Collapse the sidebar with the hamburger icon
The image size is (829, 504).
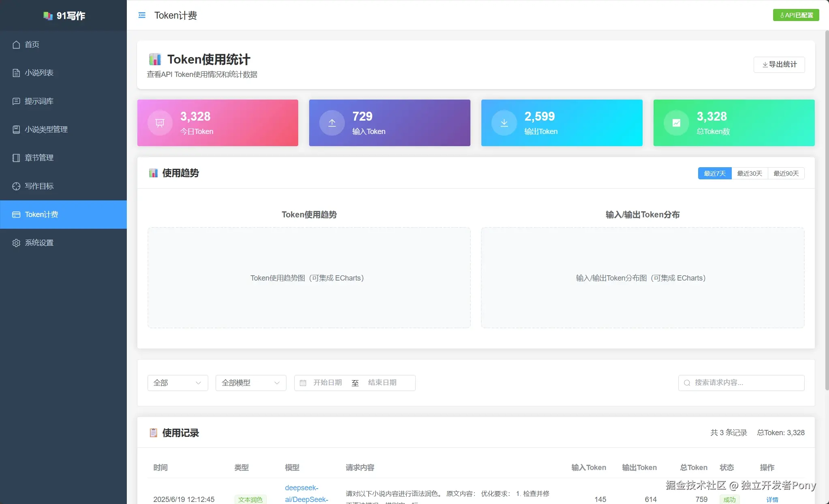pos(141,15)
